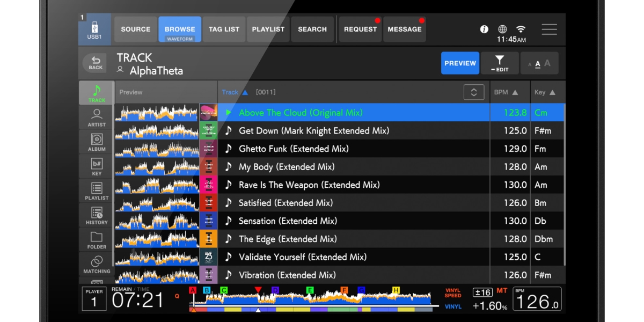This screenshot has height=322, width=644.
Task: Sort list by BPM column
Action: [x=506, y=92]
